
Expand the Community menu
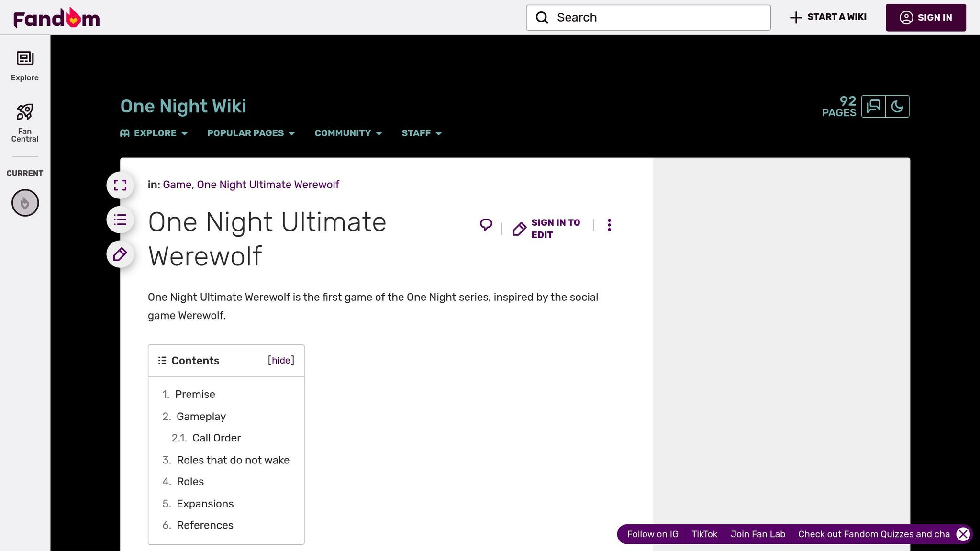348,133
